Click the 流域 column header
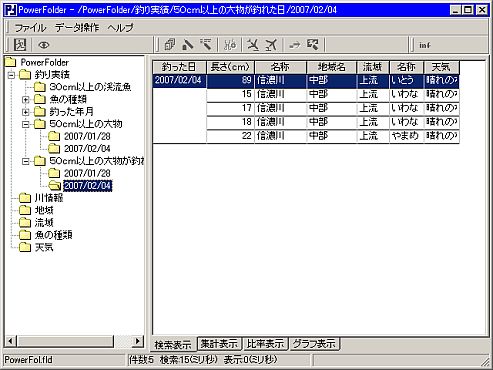Screen dimensions: 493x370 [x=372, y=67]
